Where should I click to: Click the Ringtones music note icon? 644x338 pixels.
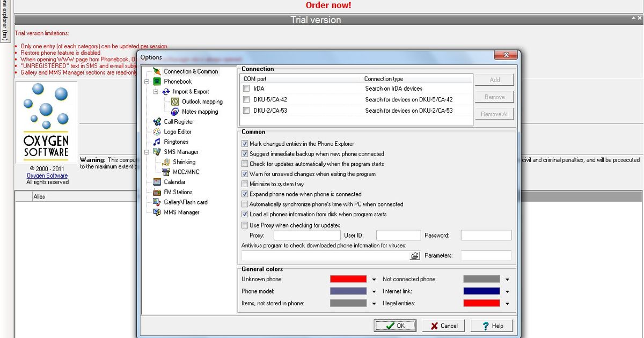tap(157, 142)
